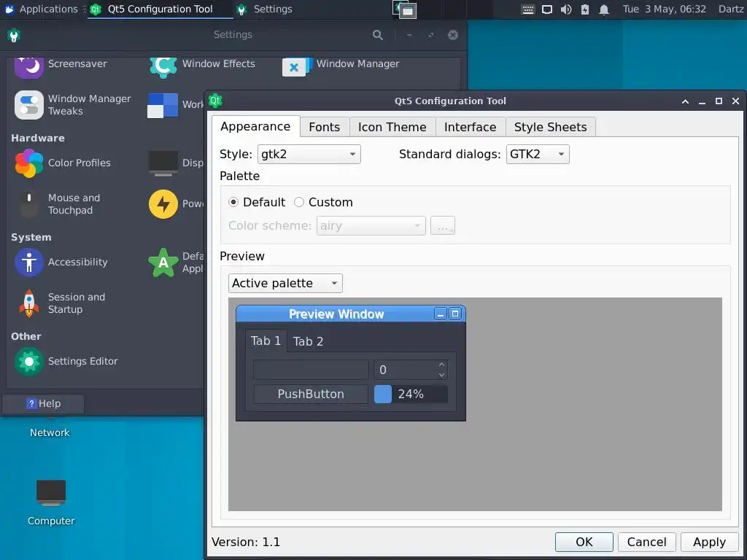Viewport: 747px width, 560px height.
Task: Open the Settings Editor icon
Action: coord(28,362)
